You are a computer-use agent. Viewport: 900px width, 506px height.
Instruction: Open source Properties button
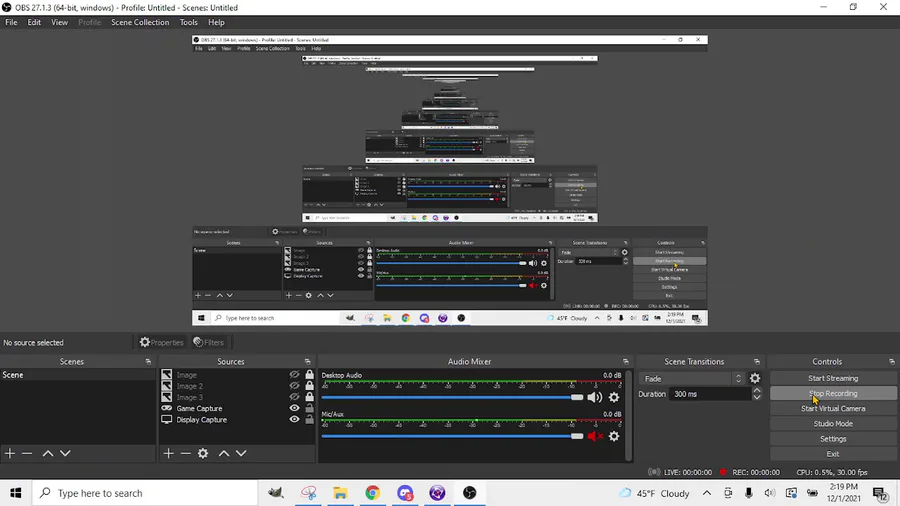[161, 342]
